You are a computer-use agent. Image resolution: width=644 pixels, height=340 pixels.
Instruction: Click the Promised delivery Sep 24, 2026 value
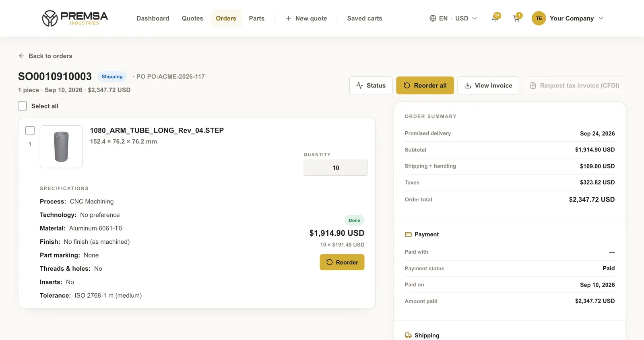[x=597, y=133]
